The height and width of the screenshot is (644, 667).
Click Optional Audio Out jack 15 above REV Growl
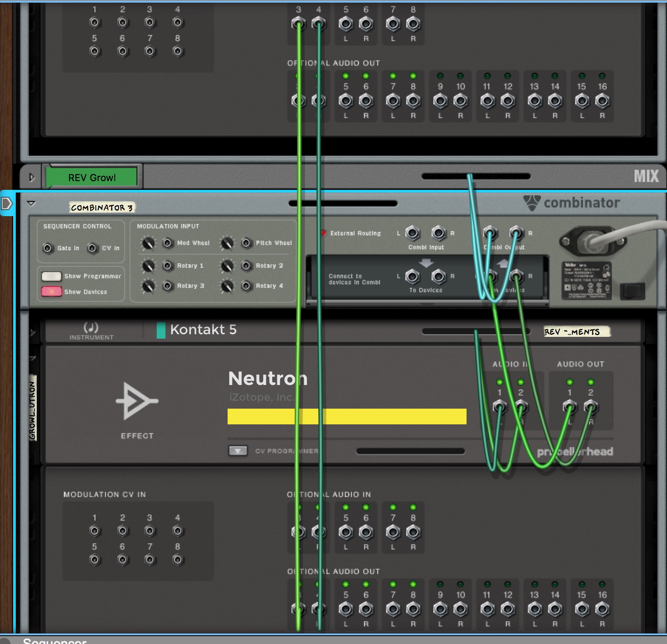582,101
